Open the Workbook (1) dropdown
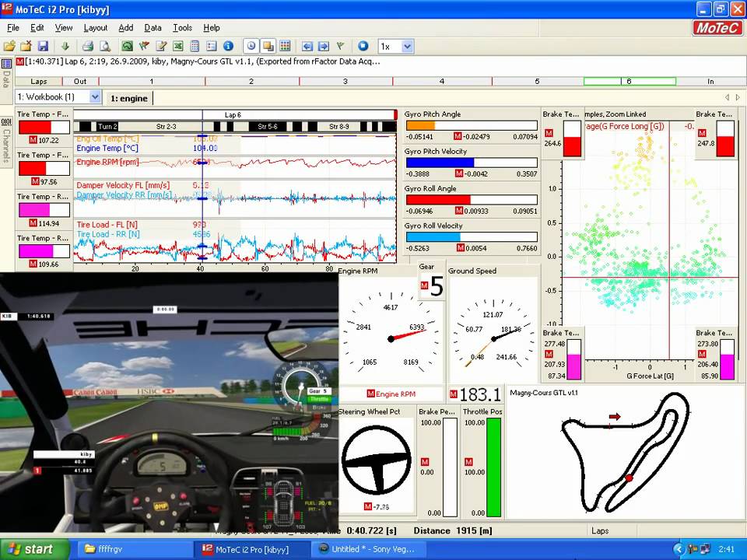Image resolution: width=747 pixels, height=560 pixels. pos(95,97)
